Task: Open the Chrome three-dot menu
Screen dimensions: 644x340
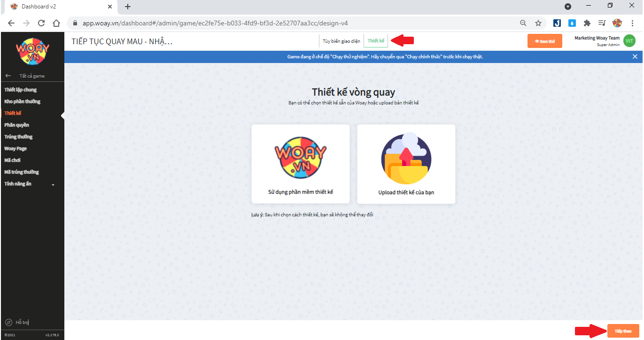Action: click(632, 23)
